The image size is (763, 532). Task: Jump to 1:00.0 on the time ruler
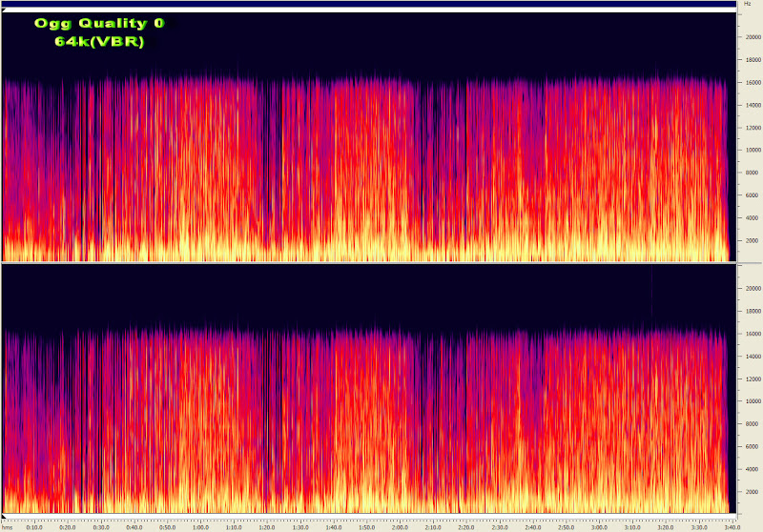200,526
